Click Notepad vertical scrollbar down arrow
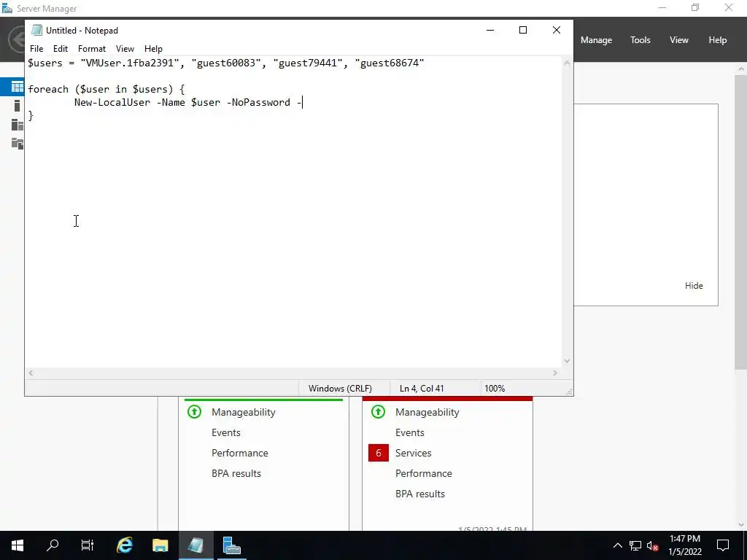Screen dimensions: 747x560 click(x=567, y=361)
